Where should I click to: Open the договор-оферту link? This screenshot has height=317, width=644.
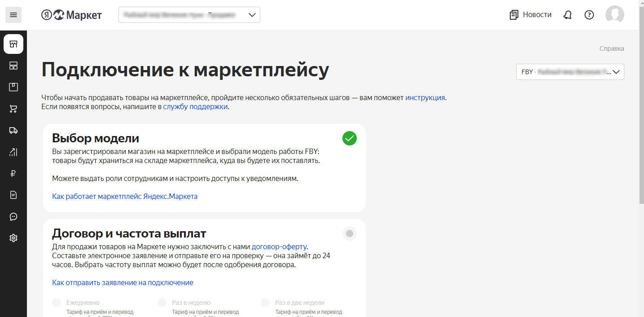[x=279, y=247]
